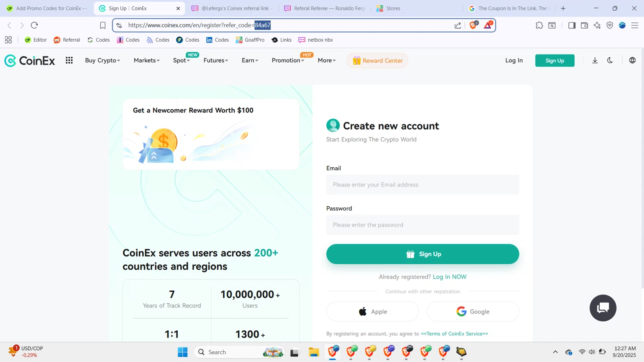Show hidden system tray icons

click(x=555, y=352)
